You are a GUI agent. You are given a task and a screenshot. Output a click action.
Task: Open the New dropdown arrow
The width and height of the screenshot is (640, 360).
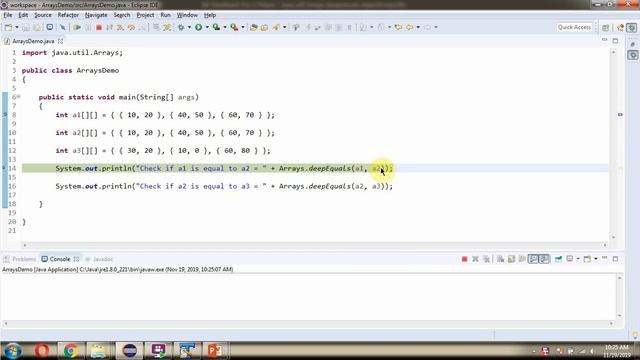17,27
